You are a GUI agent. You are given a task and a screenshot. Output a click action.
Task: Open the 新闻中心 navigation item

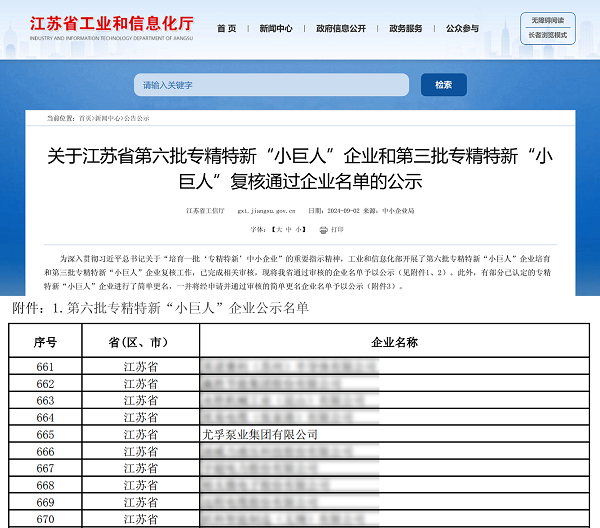[x=276, y=28]
